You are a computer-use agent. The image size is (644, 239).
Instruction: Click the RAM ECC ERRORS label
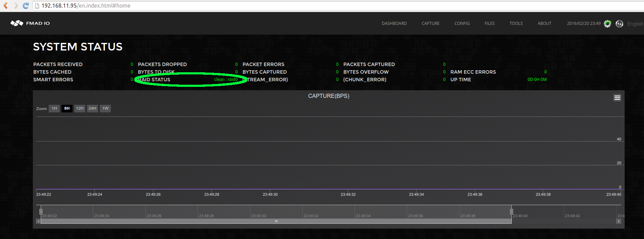473,72
